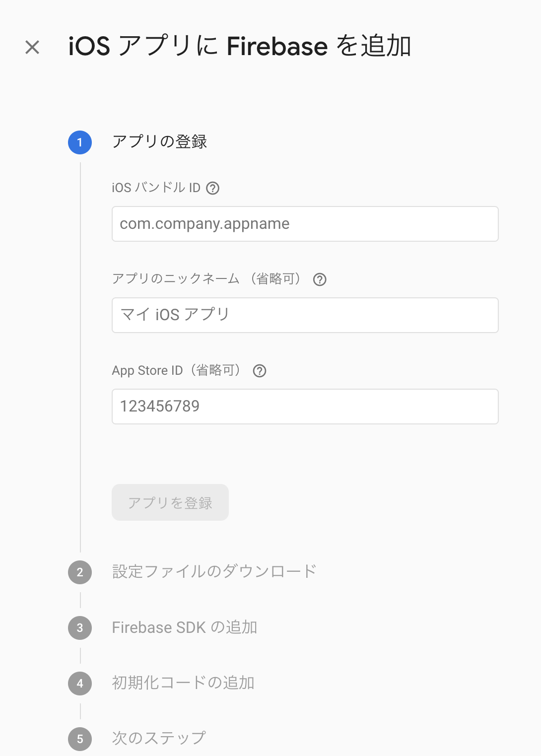The image size is (541, 756).
Task: Click the step 3 number circle
Action: point(80,628)
